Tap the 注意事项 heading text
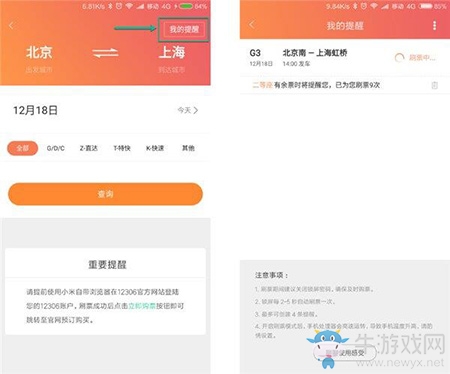This screenshot has width=450, height=374. 271,275
